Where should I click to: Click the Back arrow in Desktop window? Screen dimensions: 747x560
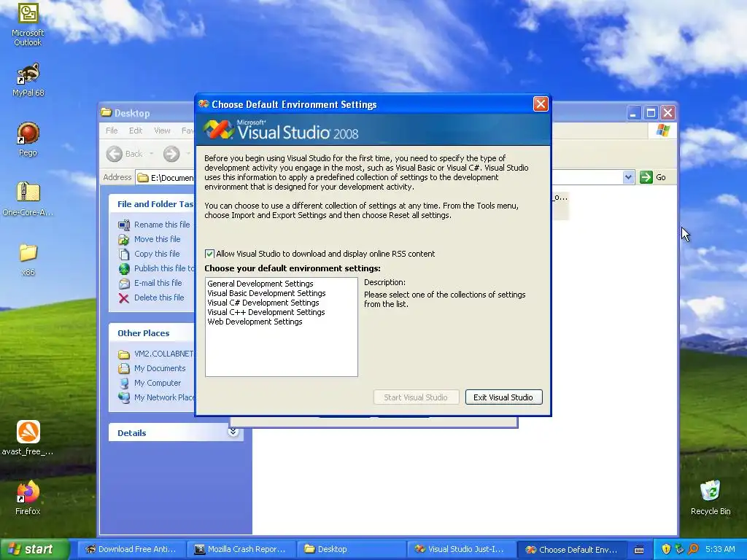(x=114, y=154)
